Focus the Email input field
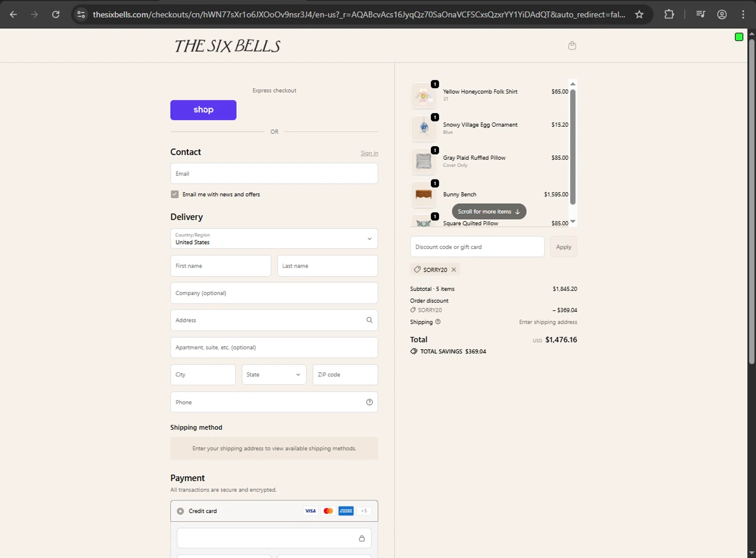Viewport: 756px width, 558px height. (x=274, y=173)
